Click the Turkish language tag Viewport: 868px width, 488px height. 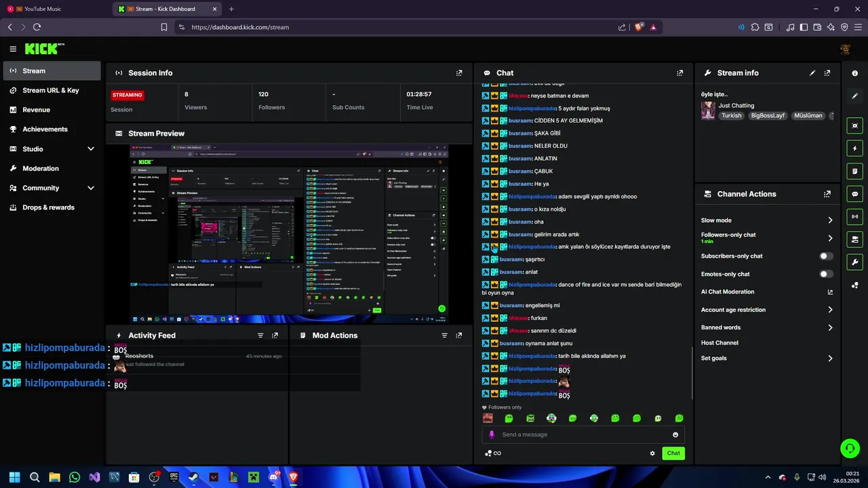pos(732,116)
